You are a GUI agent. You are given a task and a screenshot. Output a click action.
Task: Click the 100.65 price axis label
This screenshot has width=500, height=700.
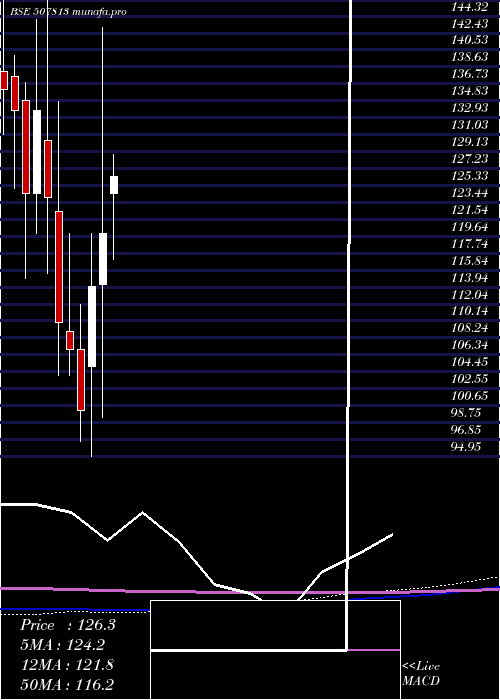tap(470, 396)
